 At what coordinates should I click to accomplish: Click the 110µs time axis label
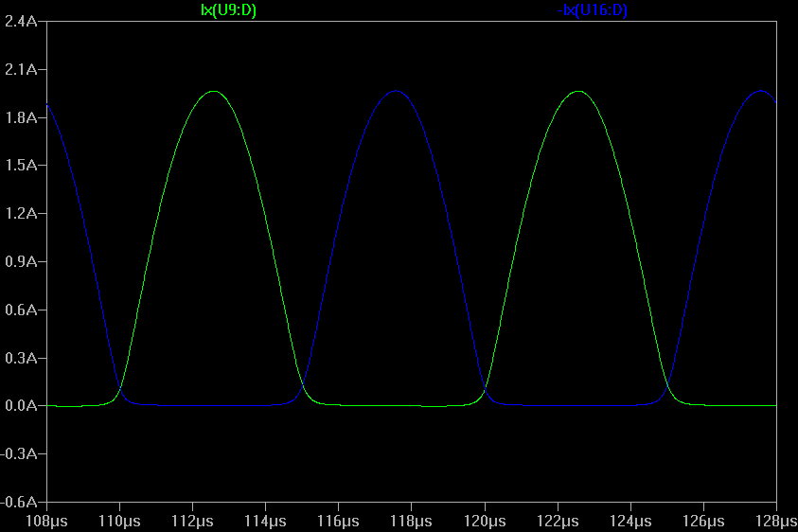119,522
